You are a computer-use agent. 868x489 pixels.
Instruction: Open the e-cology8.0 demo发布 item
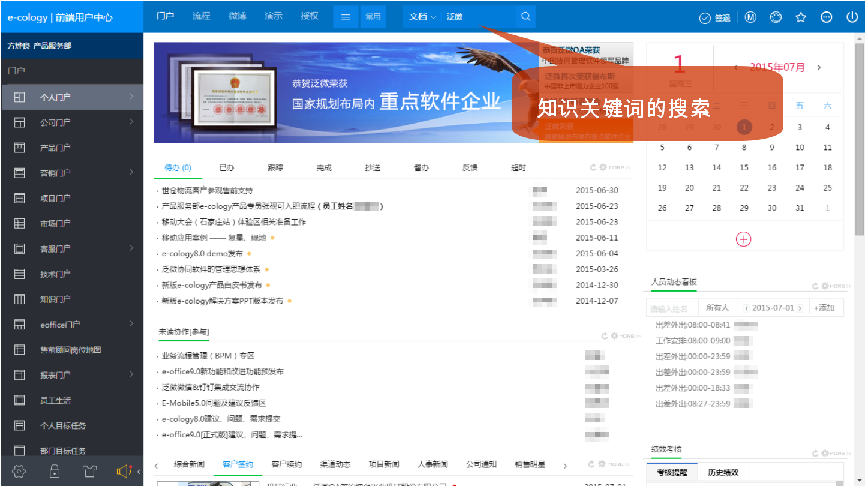tap(202, 254)
